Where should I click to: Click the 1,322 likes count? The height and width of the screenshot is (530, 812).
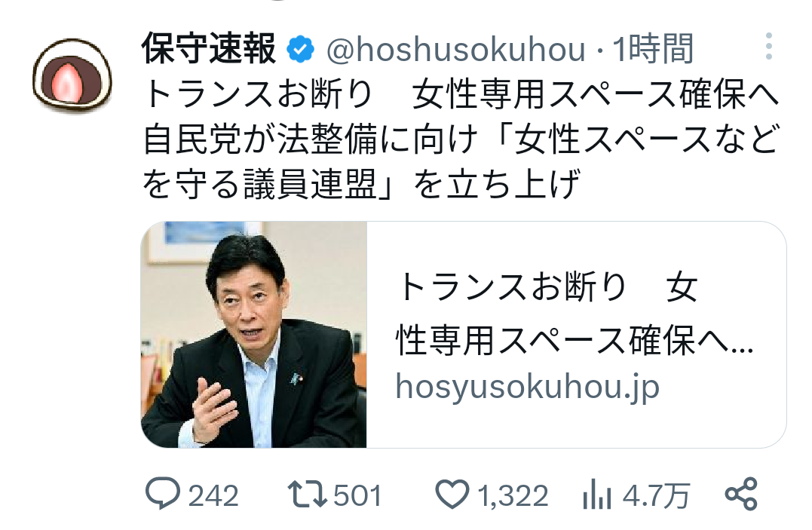[x=512, y=495]
